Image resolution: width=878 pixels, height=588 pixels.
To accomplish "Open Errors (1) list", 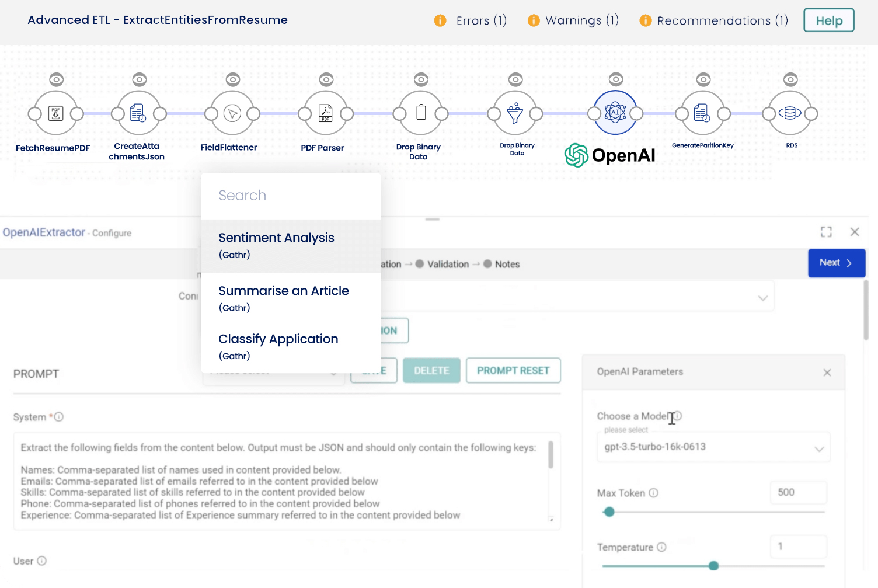I will [x=481, y=20].
